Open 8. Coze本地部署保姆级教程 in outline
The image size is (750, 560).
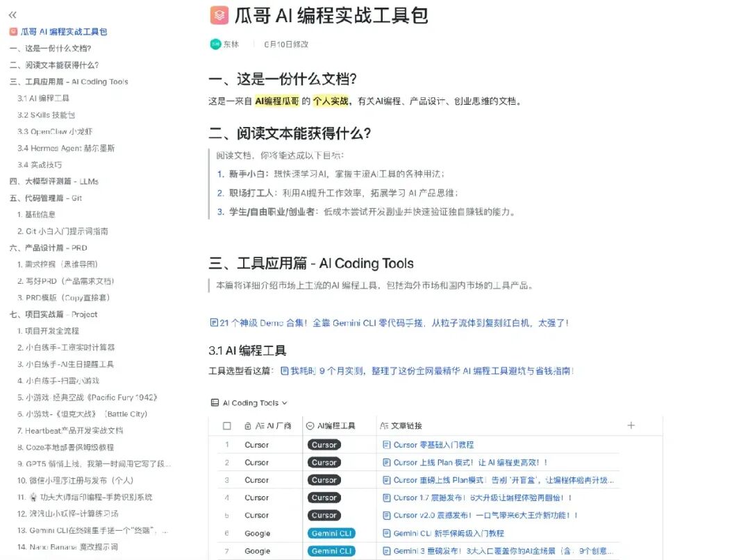pos(65,447)
